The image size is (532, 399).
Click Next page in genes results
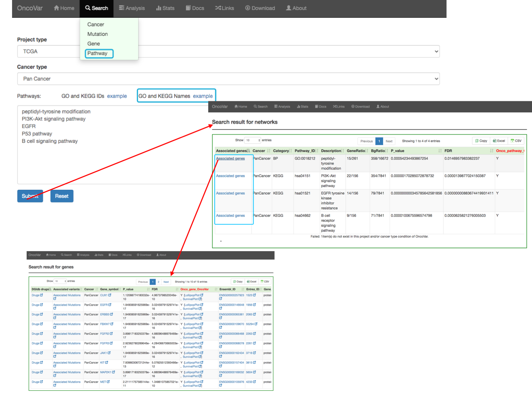166,282
